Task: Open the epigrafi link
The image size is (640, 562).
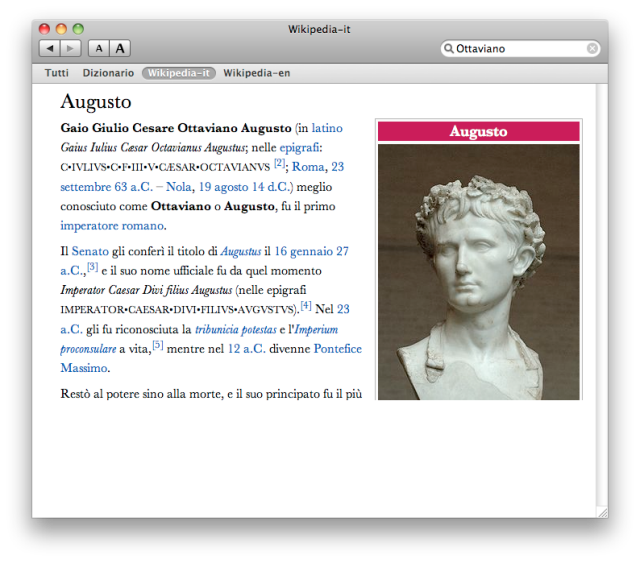Action: click(299, 147)
